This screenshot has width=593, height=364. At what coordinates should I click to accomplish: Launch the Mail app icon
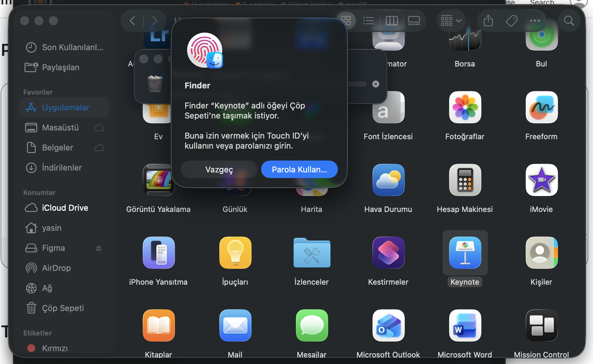[x=235, y=325]
